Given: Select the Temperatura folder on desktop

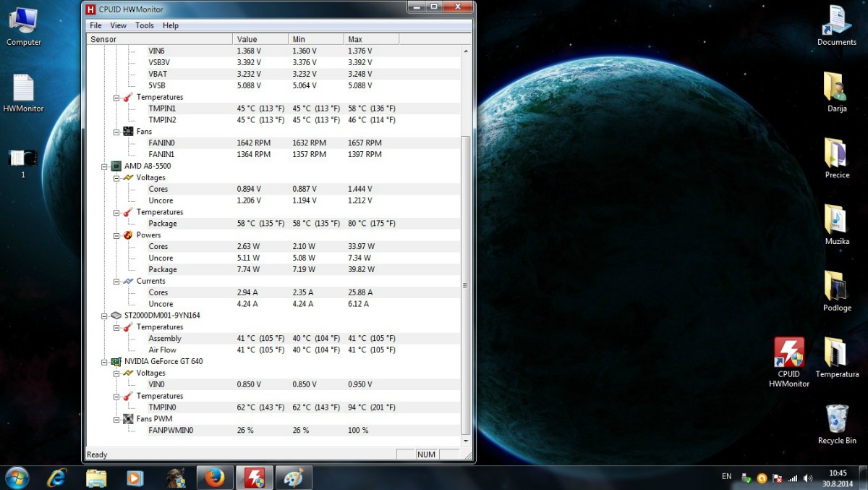Looking at the screenshot, I should (x=837, y=358).
